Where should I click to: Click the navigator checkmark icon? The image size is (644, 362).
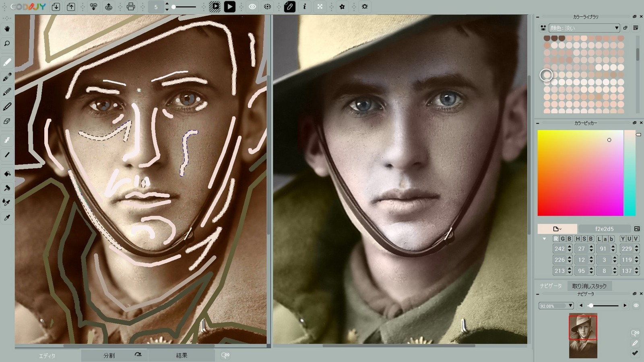635,353
